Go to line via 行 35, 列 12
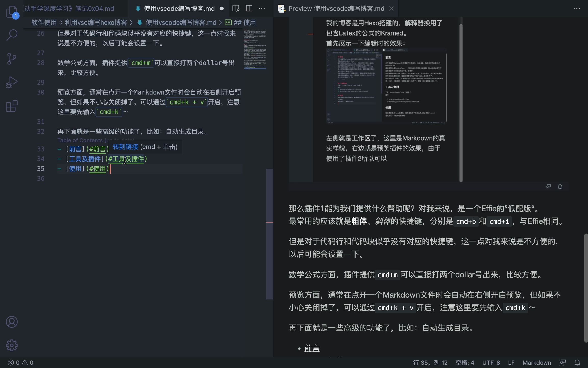 pyautogui.click(x=430, y=362)
